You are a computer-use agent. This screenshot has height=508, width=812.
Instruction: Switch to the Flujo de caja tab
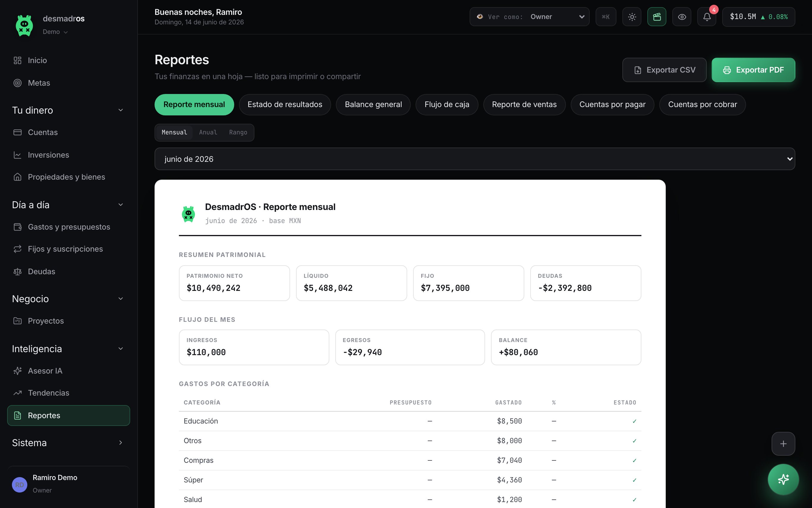pos(447,105)
